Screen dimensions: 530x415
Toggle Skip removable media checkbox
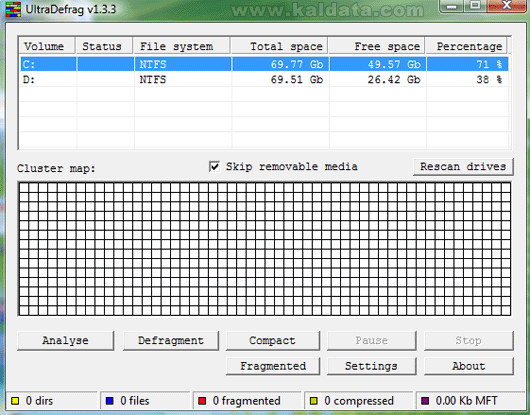coord(214,166)
